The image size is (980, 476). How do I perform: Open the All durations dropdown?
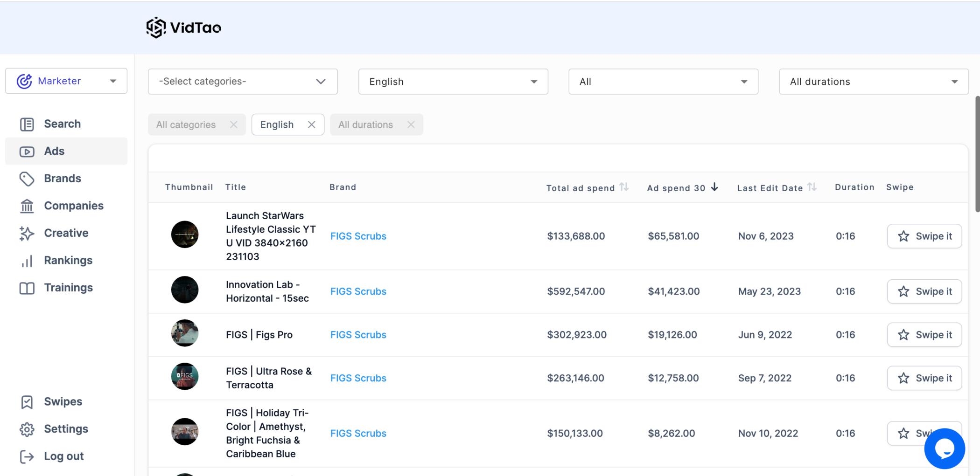click(x=874, y=82)
